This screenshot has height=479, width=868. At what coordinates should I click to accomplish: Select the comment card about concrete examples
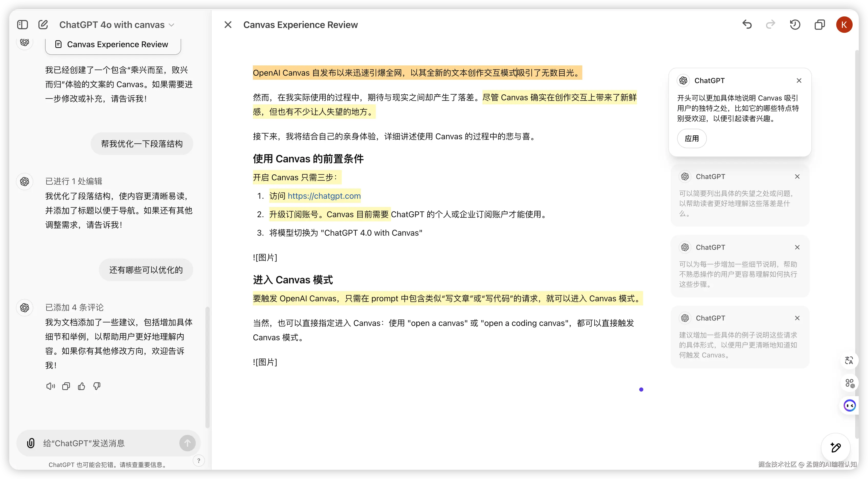(740, 337)
